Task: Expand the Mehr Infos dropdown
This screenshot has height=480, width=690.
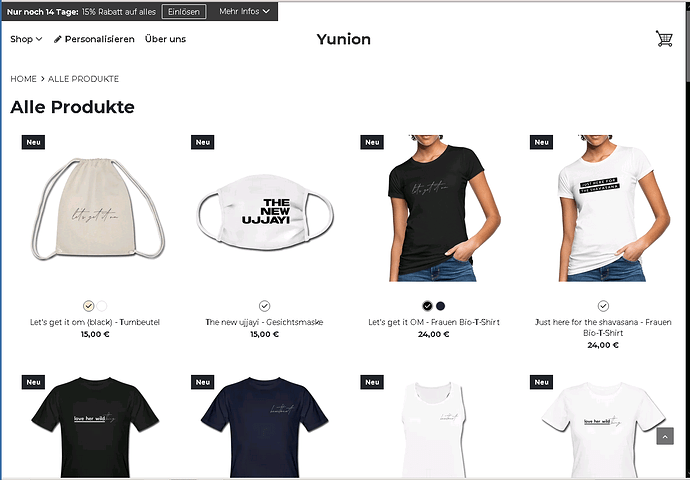Action: click(x=244, y=11)
